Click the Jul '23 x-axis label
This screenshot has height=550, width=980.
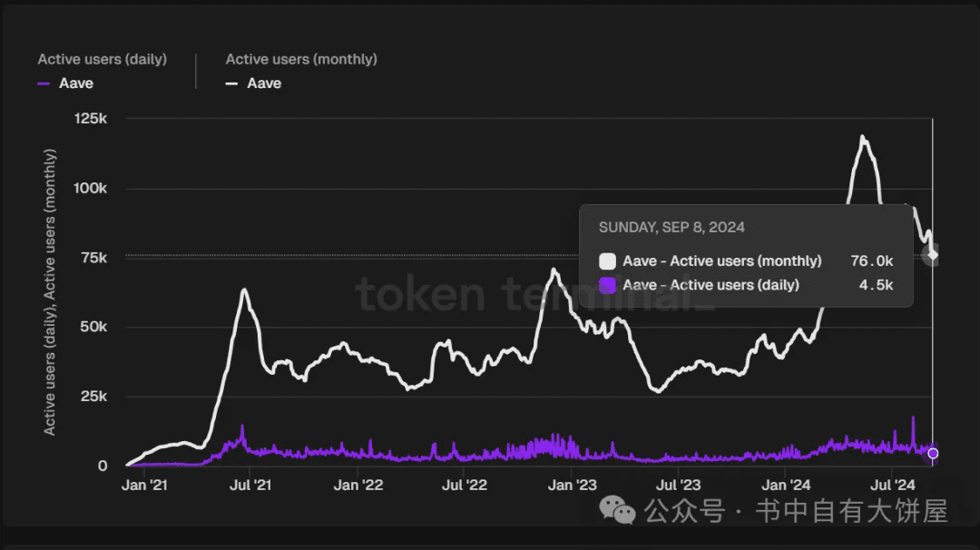(x=678, y=485)
